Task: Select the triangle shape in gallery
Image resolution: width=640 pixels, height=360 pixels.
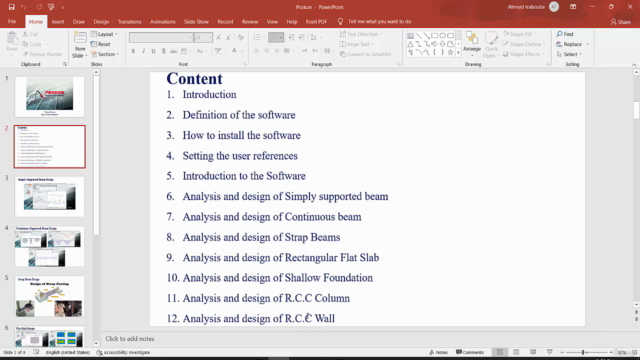Action: (411, 44)
